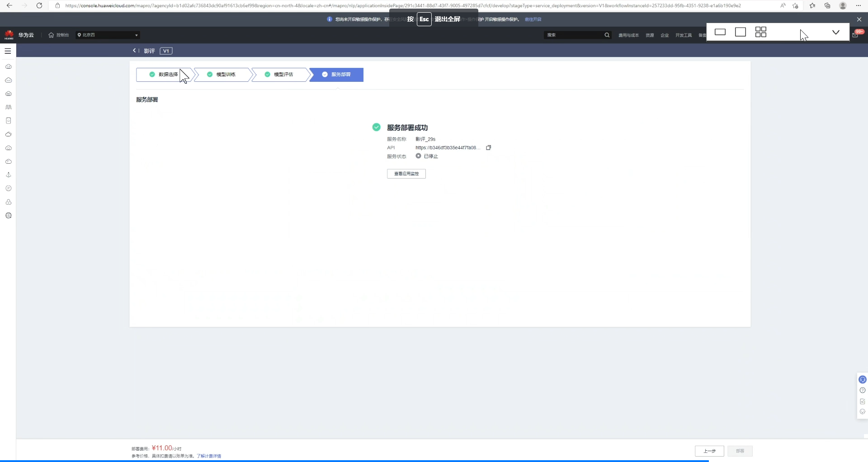
Task: Open the browser profile avatar
Action: coord(843,5)
